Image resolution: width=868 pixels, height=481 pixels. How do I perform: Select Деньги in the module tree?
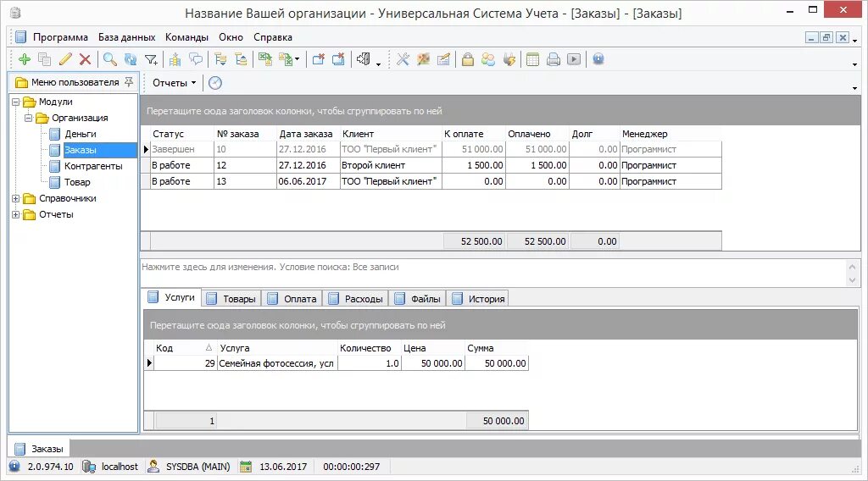coord(81,134)
